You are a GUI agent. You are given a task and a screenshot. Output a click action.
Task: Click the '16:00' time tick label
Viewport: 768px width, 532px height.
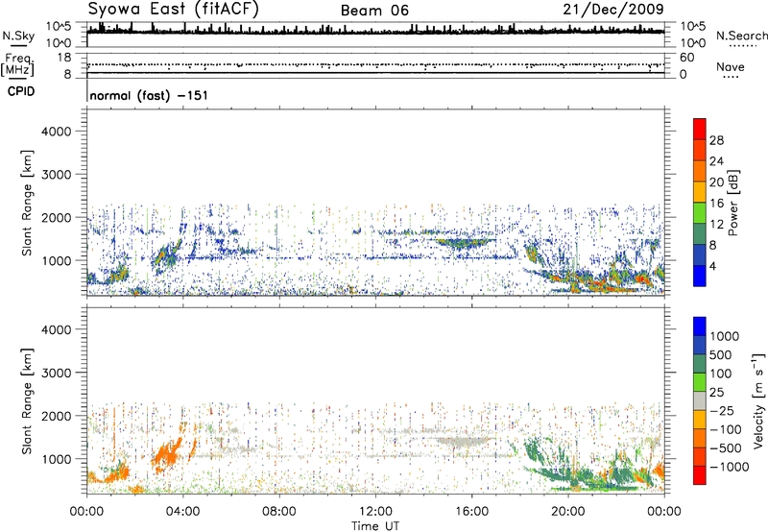[471, 512]
